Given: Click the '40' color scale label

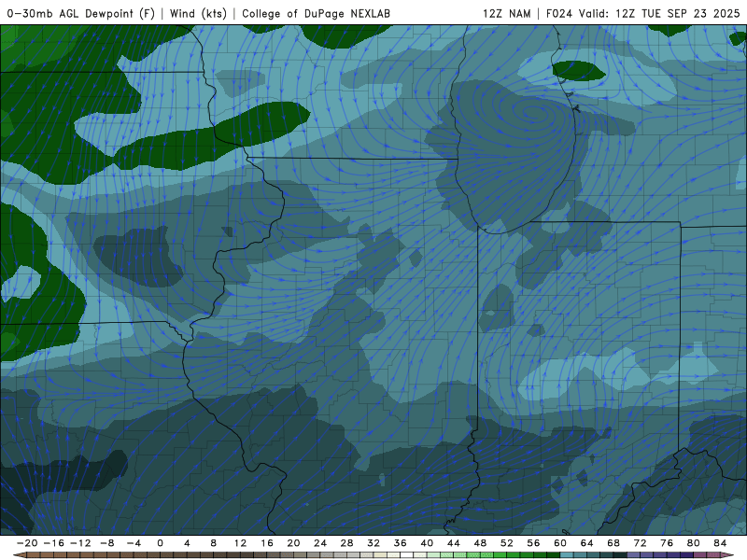Looking at the screenshot, I should [427, 543].
